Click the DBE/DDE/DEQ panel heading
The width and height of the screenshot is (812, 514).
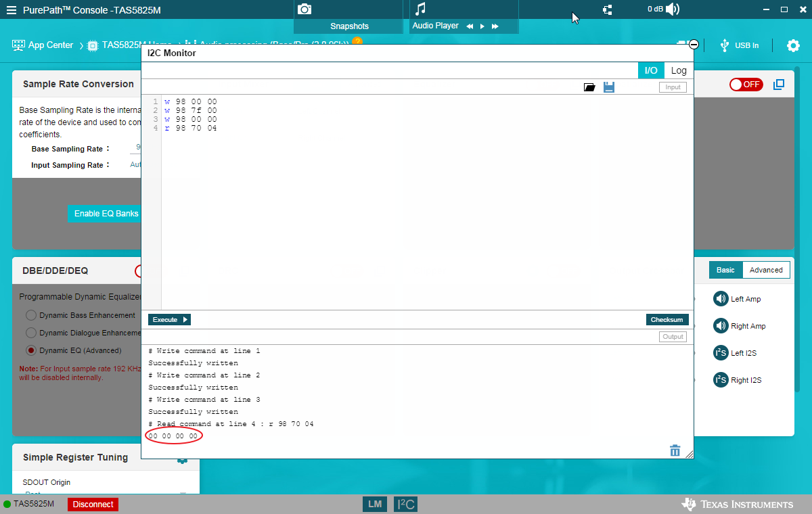pyautogui.click(x=55, y=271)
